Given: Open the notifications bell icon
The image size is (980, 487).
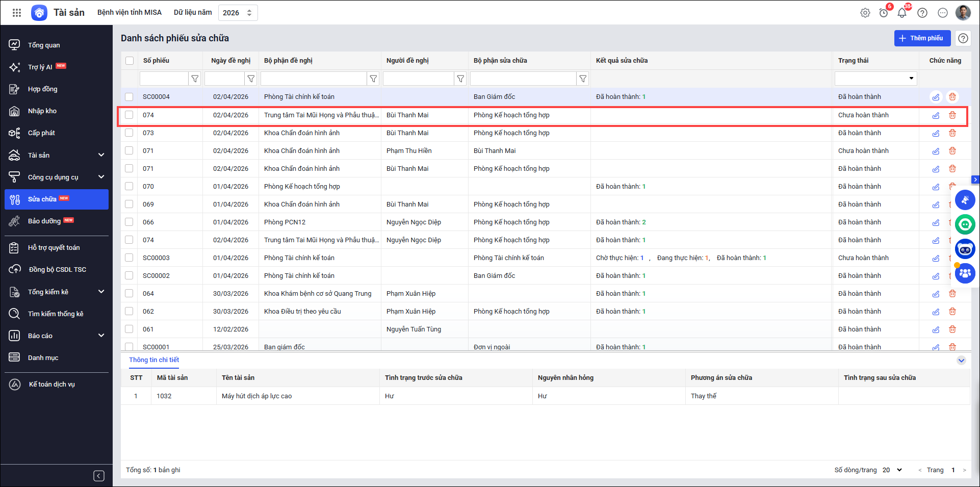Looking at the screenshot, I should pyautogui.click(x=901, y=13).
